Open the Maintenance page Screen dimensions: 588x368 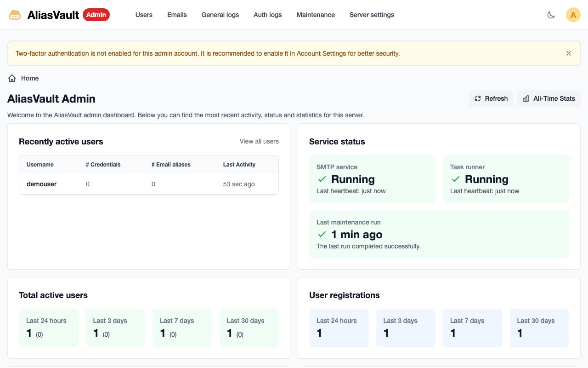click(x=316, y=15)
